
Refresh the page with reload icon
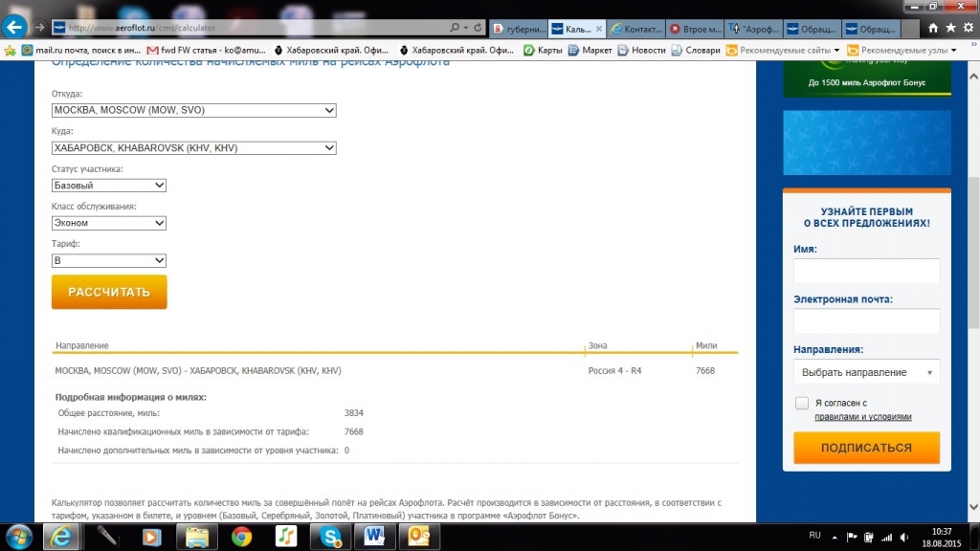point(479,28)
